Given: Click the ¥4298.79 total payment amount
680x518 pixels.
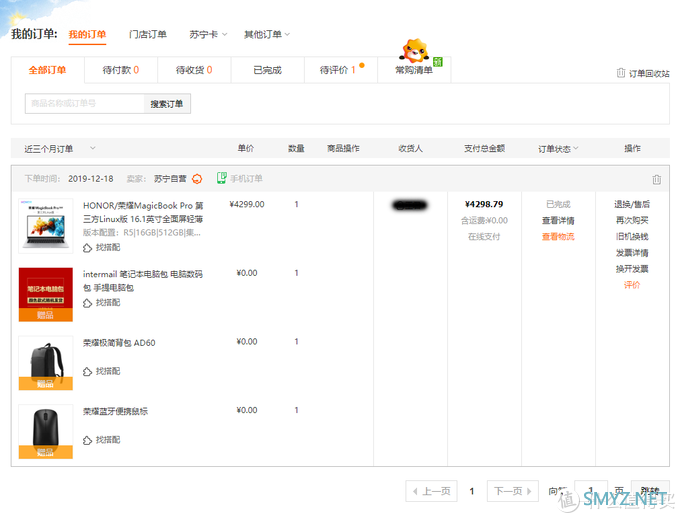Looking at the screenshot, I should [x=484, y=204].
